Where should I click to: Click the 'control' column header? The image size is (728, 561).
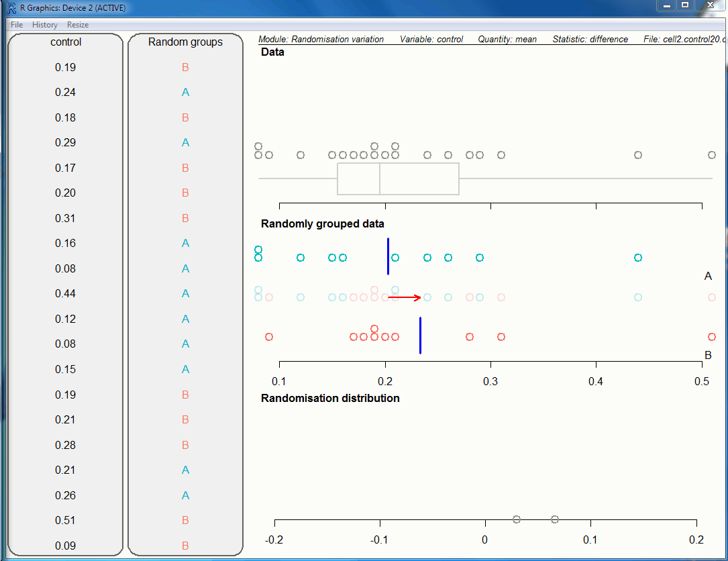coord(66,42)
